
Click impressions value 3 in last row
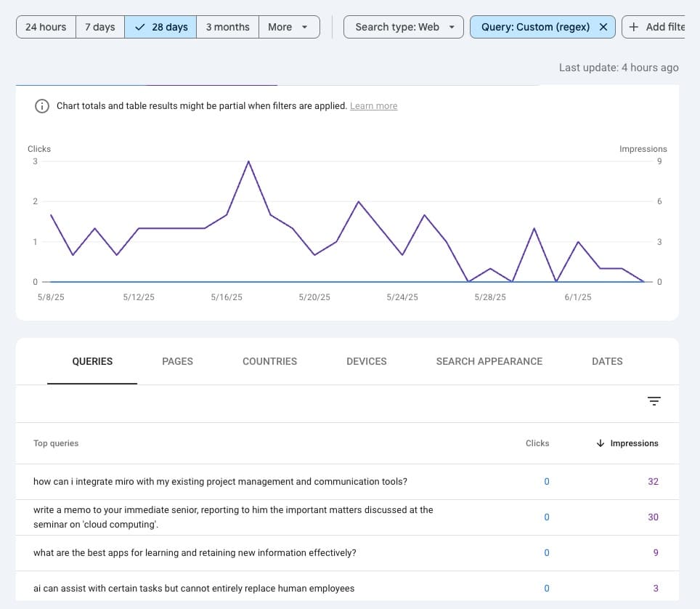656,589
